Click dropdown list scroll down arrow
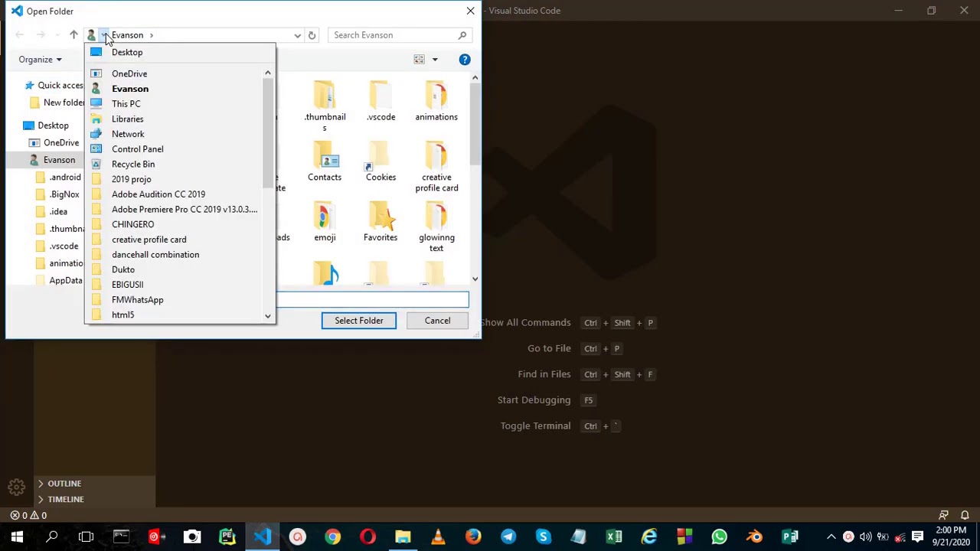 (267, 316)
